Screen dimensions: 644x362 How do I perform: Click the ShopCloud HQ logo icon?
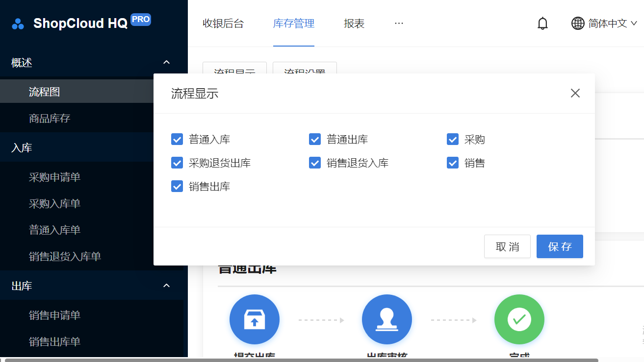coord(18,24)
